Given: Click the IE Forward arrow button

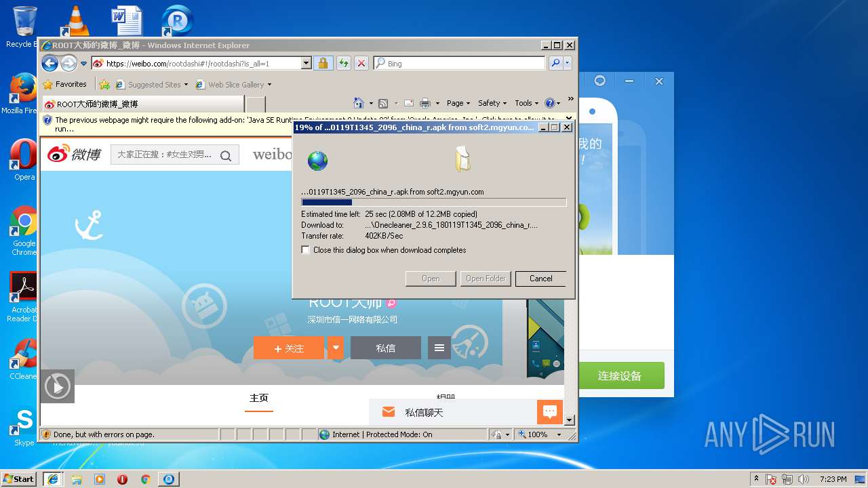Looking at the screenshot, I should [68, 63].
